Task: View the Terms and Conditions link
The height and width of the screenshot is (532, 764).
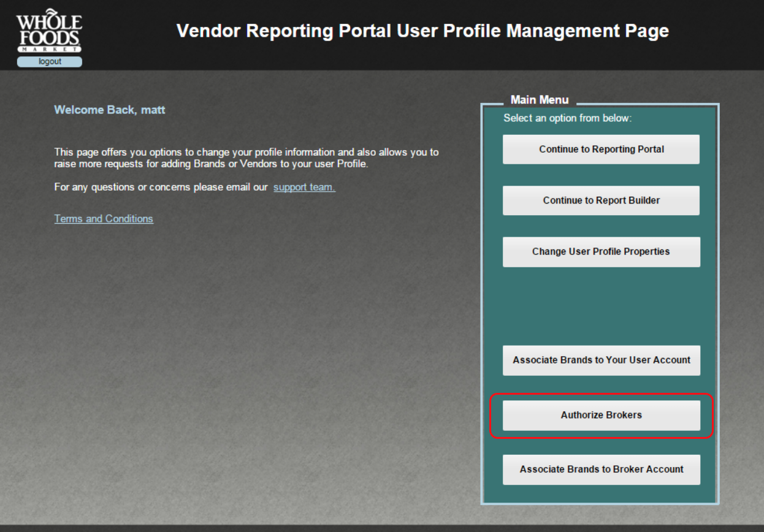Action: click(x=104, y=219)
